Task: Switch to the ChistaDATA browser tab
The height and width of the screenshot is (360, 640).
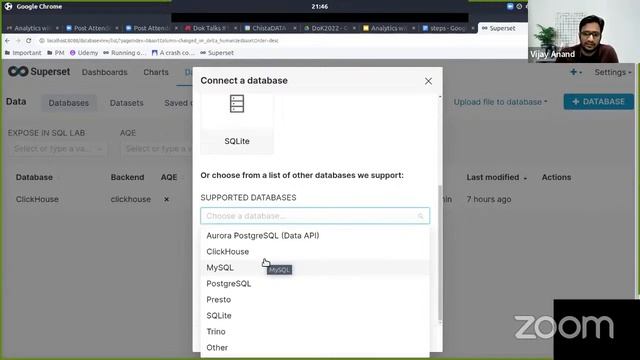Action: coord(269,28)
